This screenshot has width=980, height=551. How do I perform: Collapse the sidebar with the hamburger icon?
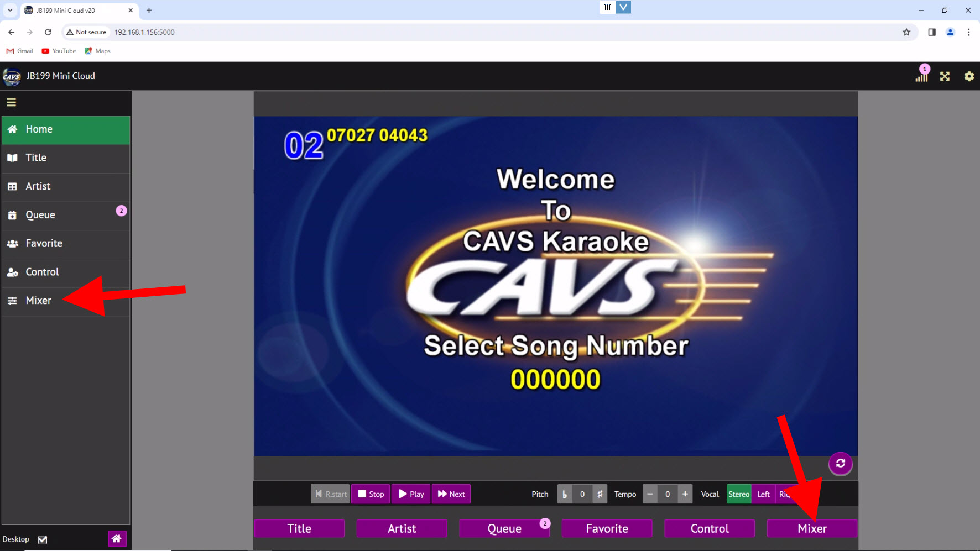[11, 102]
